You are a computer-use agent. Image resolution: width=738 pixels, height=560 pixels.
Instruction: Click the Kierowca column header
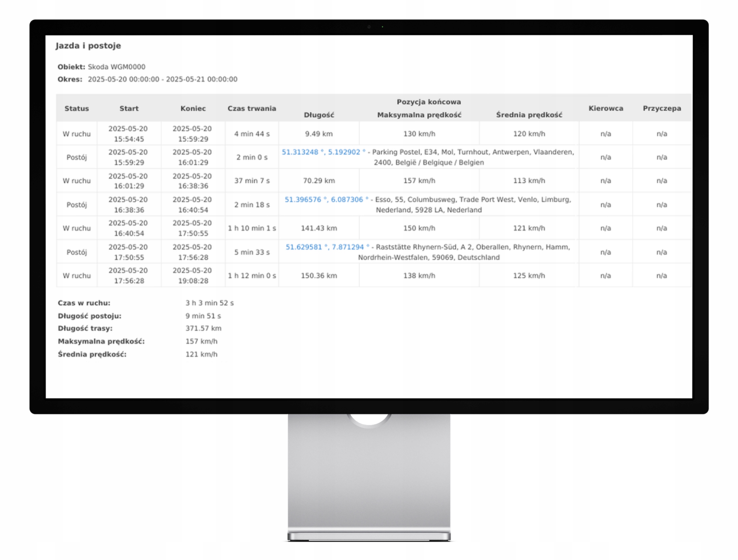pos(606,108)
